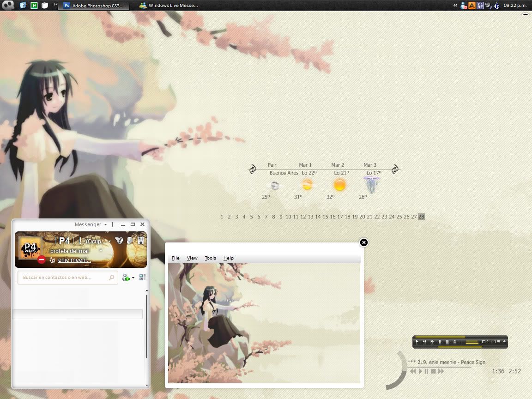Click the Messenger tray icon

click(x=464, y=6)
